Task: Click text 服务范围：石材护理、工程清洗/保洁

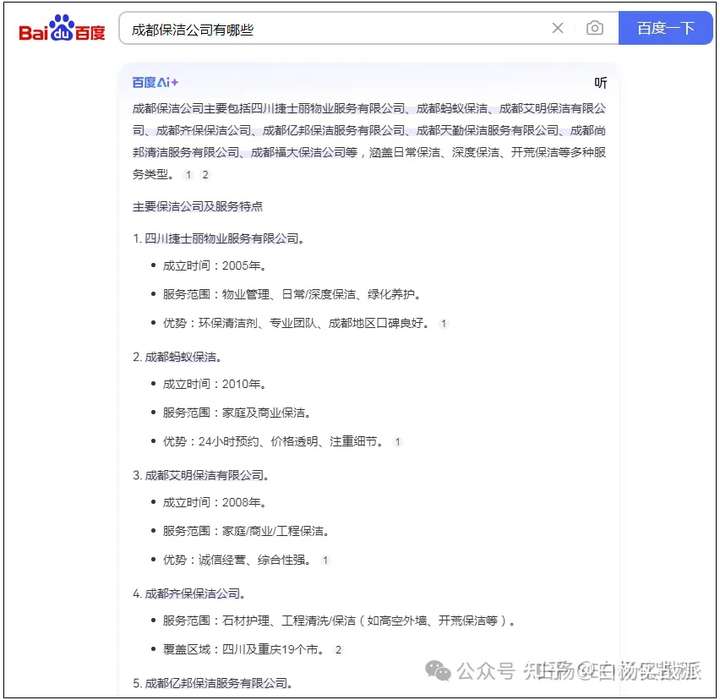Action: coord(259,621)
